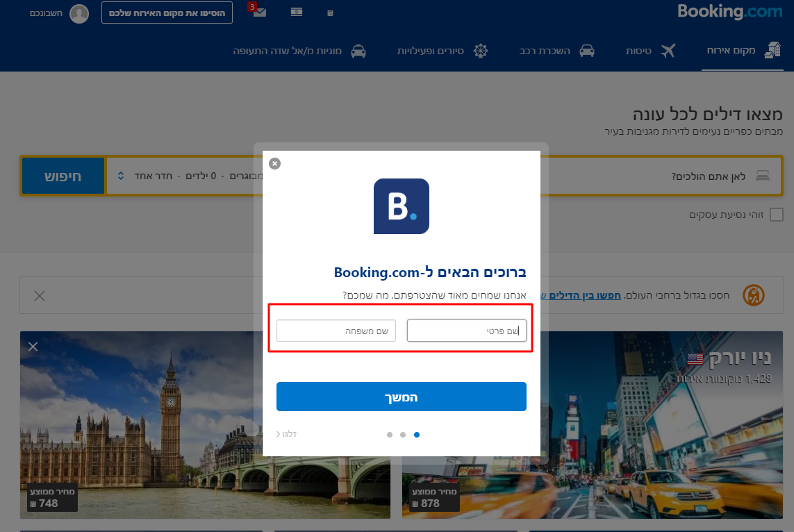Close the welcome dialog with the X icon

(x=274, y=163)
